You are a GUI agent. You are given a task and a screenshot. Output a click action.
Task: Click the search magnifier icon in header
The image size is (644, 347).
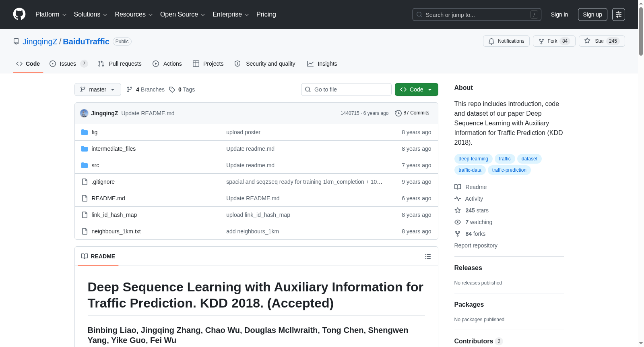click(419, 15)
